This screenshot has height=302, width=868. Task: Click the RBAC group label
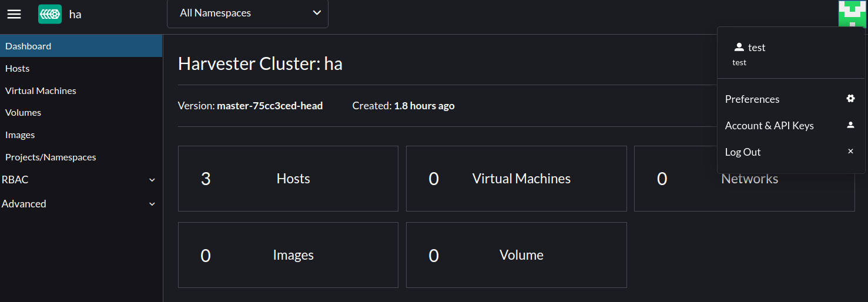coord(15,180)
